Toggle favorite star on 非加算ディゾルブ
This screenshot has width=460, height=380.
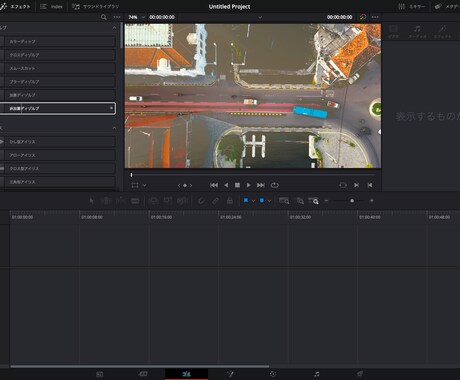(x=111, y=108)
